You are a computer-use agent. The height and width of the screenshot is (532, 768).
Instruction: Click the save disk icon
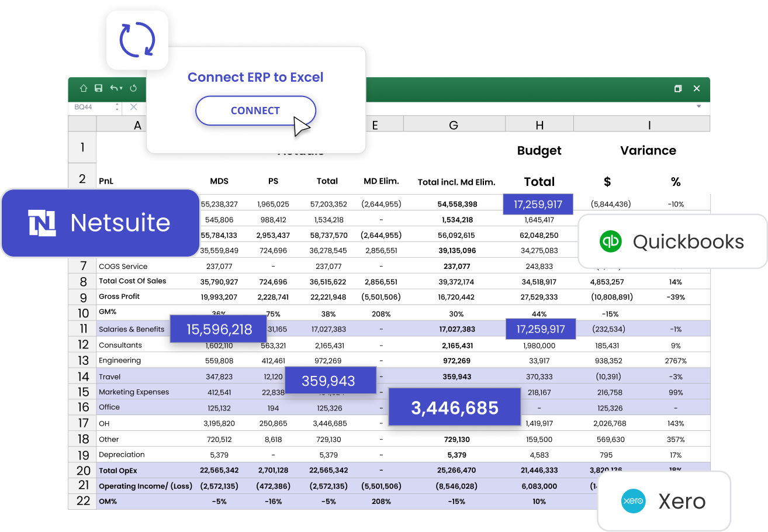tap(99, 88)
